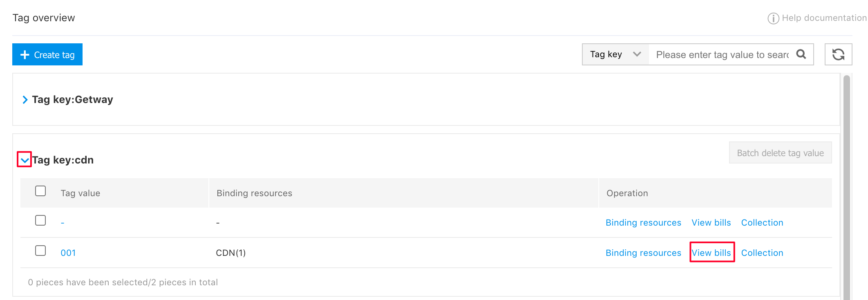Image resolution: width=868 pixels, height=300 pixels.
Task: Check the checkbox for the '-' tag value row
Action: click(x=40, y=220)
